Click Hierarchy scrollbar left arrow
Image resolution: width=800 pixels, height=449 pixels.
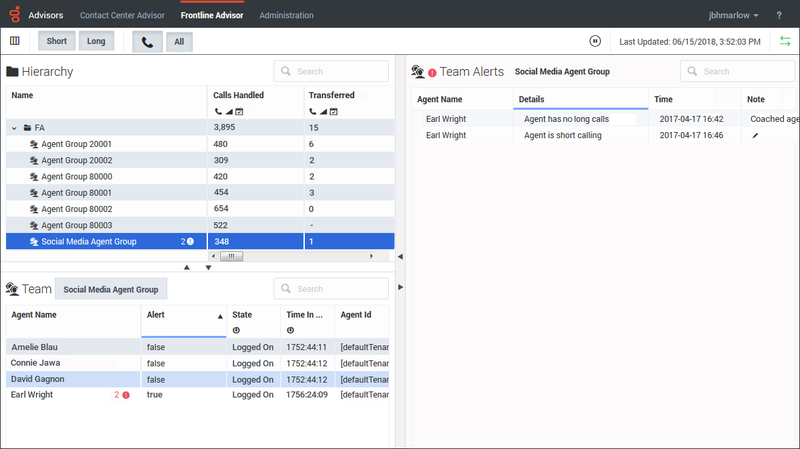tap(213, 256)
